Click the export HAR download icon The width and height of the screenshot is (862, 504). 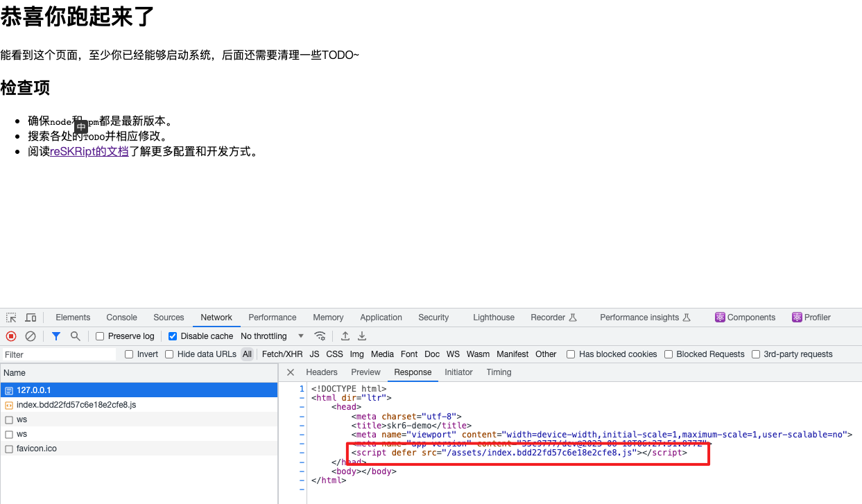(361, 336)
